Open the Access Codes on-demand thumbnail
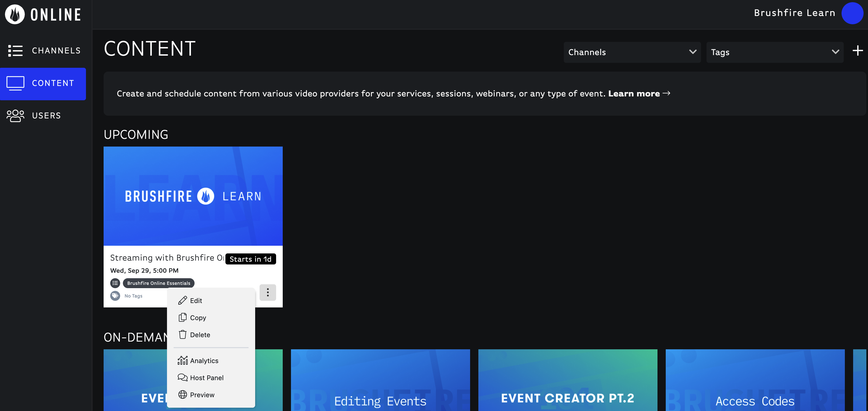 tap(755, 380)
